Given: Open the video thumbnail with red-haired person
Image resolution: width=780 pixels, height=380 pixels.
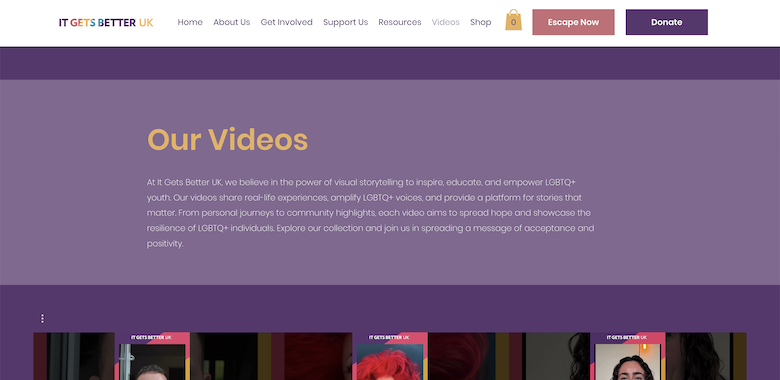Looking at the screenshot, I should 390,356.
